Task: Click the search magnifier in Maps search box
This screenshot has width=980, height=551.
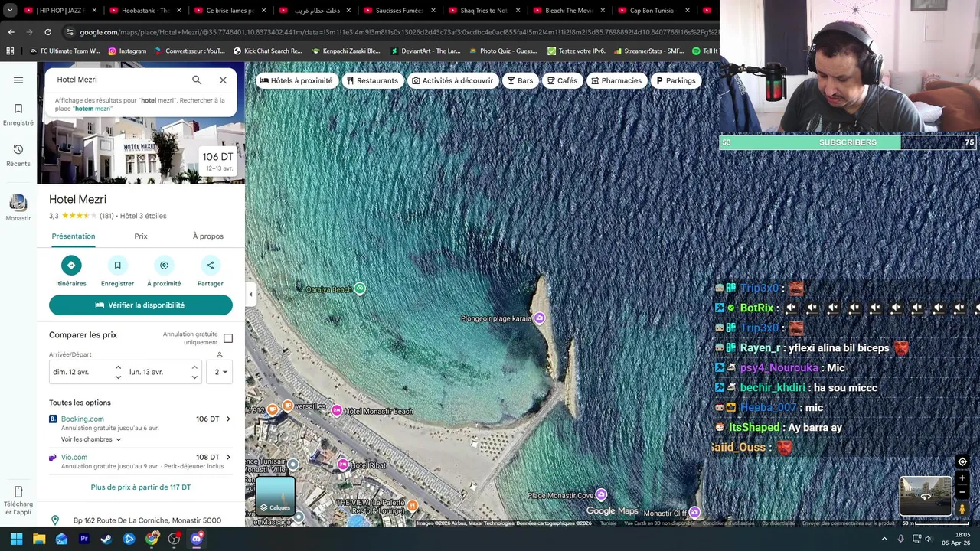Action: [197, 80]
